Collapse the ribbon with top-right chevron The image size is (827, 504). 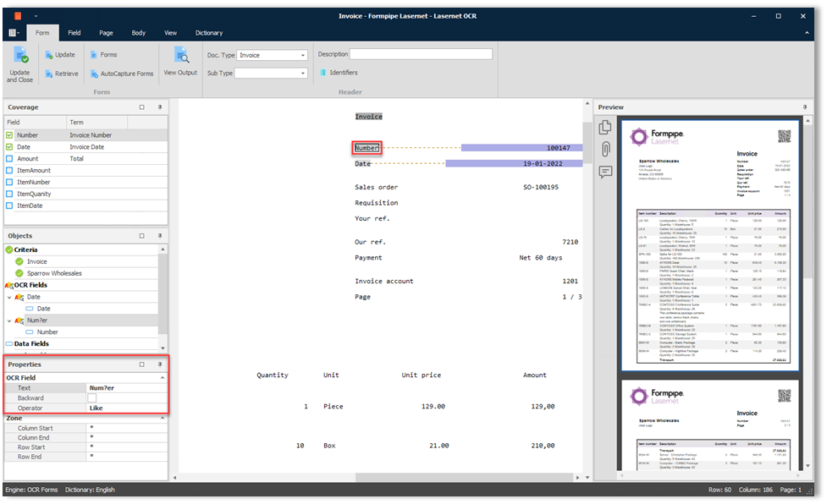coord(807,33)
